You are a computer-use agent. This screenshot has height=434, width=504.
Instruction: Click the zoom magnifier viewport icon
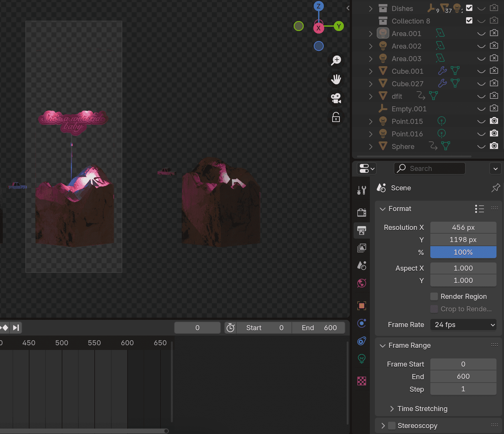point(336,60)
